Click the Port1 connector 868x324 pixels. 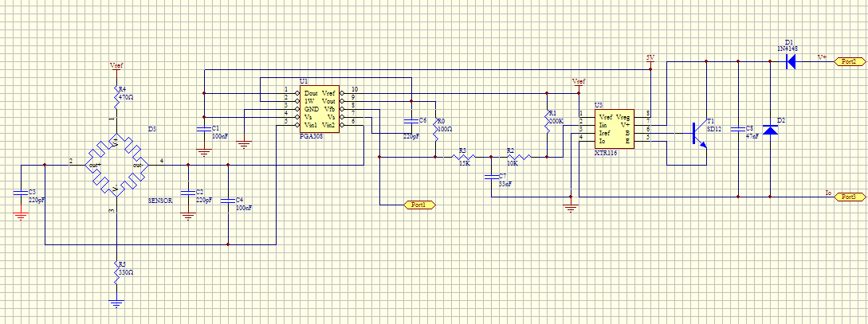(421, 205)
